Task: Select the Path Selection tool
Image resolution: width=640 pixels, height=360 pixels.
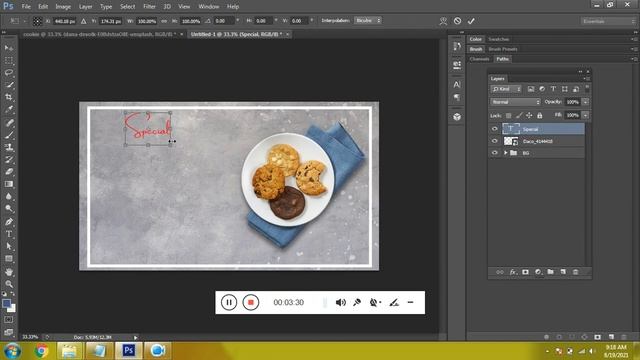Action: [x=9, y=247]
